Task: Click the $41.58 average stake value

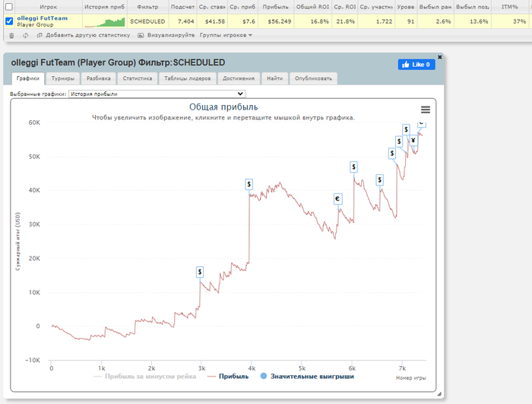Action: [x=215, y=21]
